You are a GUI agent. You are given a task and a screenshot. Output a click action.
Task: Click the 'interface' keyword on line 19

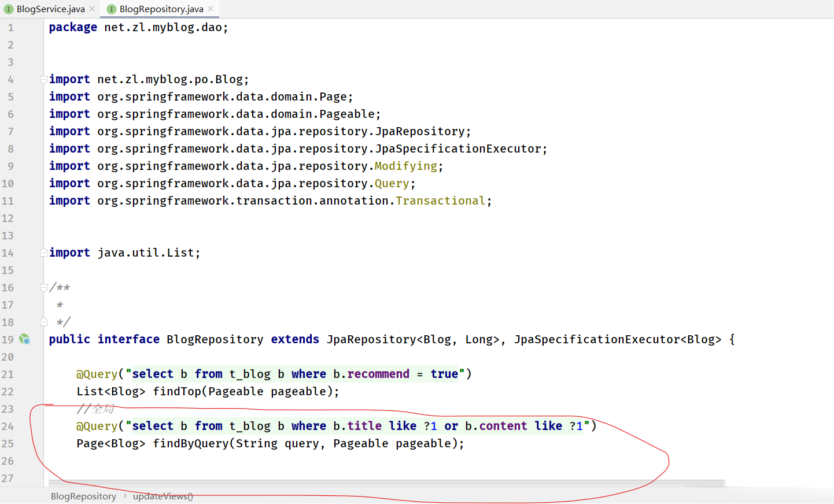click(x=128, y=339)
